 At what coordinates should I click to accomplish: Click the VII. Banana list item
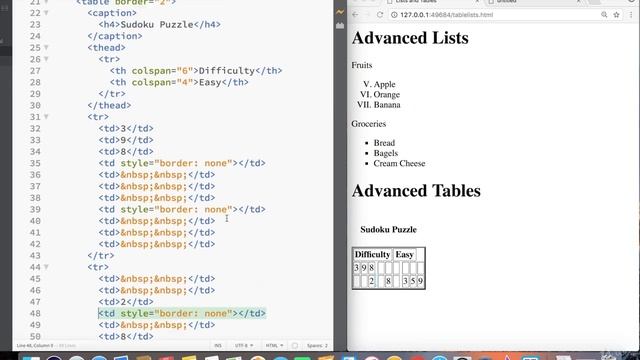tap(378, 105)
